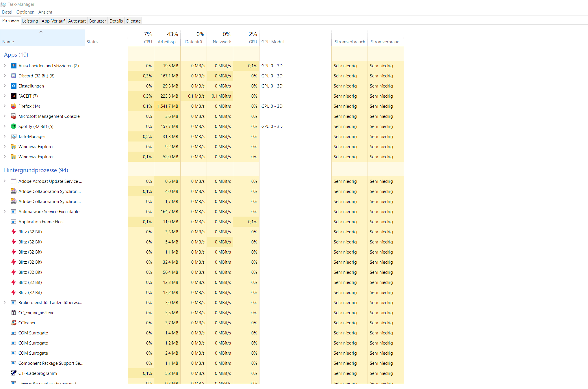
Task: Click the Spotify icon
Action: [x=14, y=126]
